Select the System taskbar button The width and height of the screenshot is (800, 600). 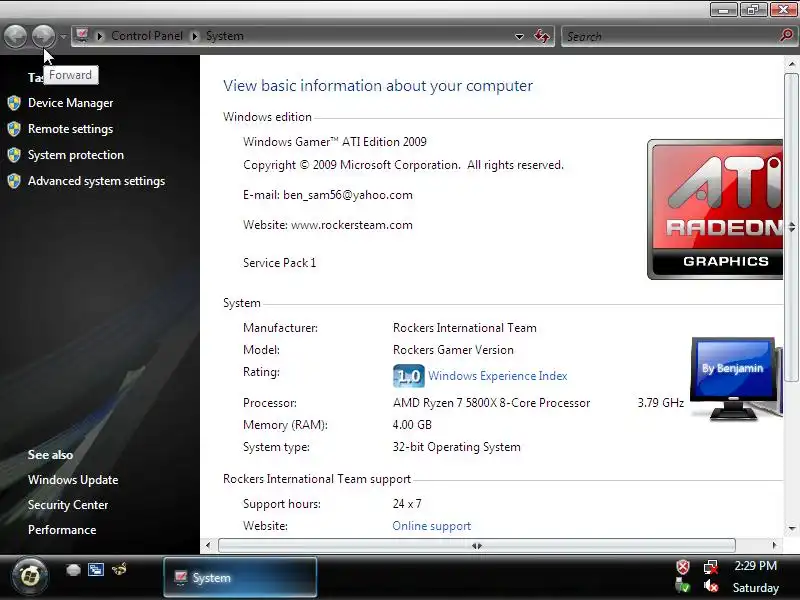tap(240, 578)
